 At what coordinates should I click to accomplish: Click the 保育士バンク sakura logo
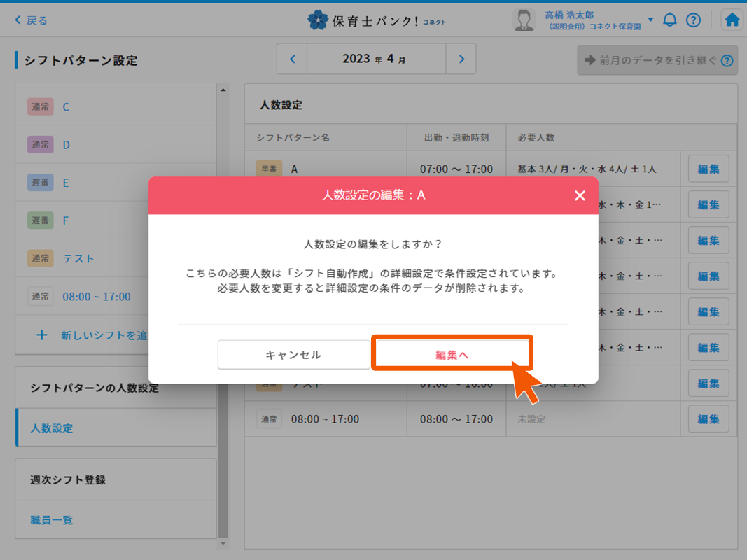tap(317, 20)
